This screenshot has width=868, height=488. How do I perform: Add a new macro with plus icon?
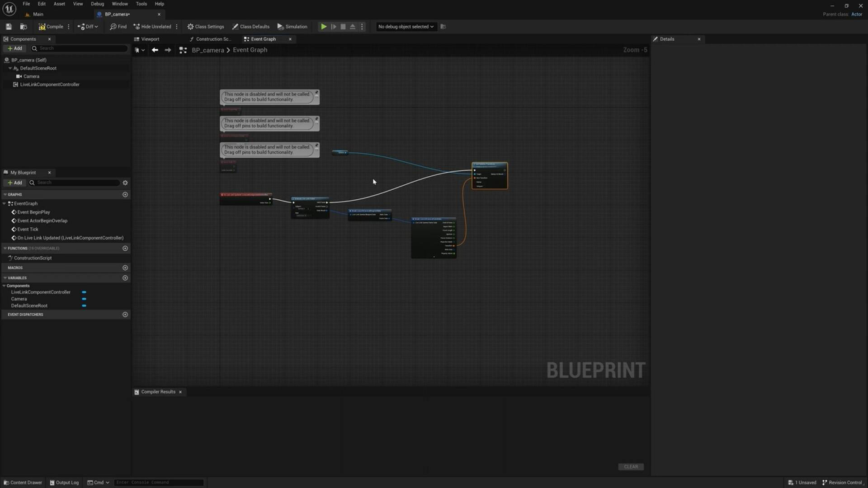pos(125,267)
